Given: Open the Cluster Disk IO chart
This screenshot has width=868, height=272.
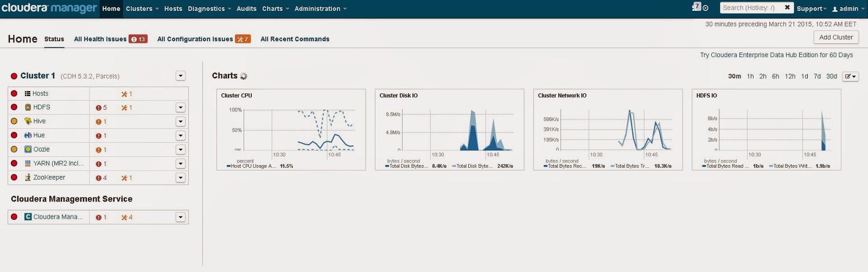Looking at the screenshot, I should (x=449, y=130).
